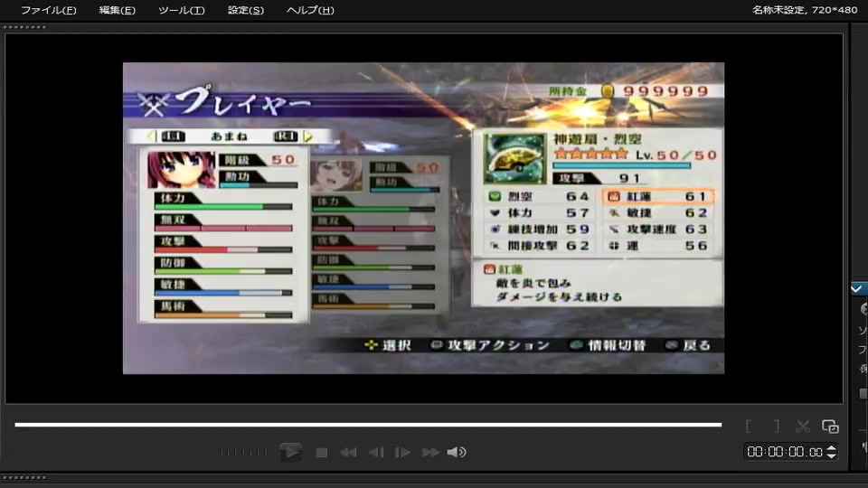Open the 設定(S) menu
The height and width of the screenshot is (488, 868).
[246, 10]
